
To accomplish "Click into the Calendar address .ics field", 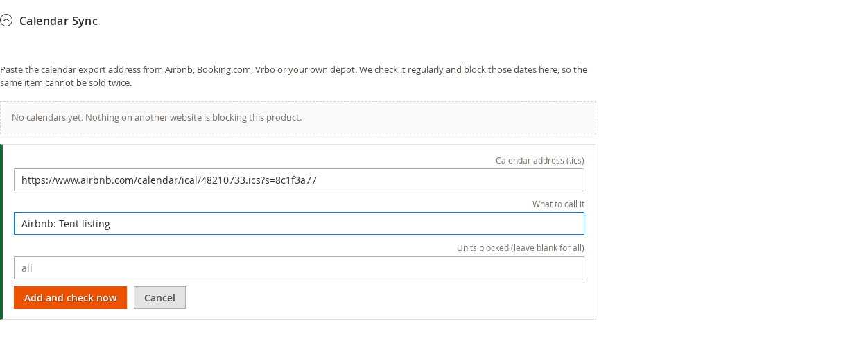I will coord(299,180).
